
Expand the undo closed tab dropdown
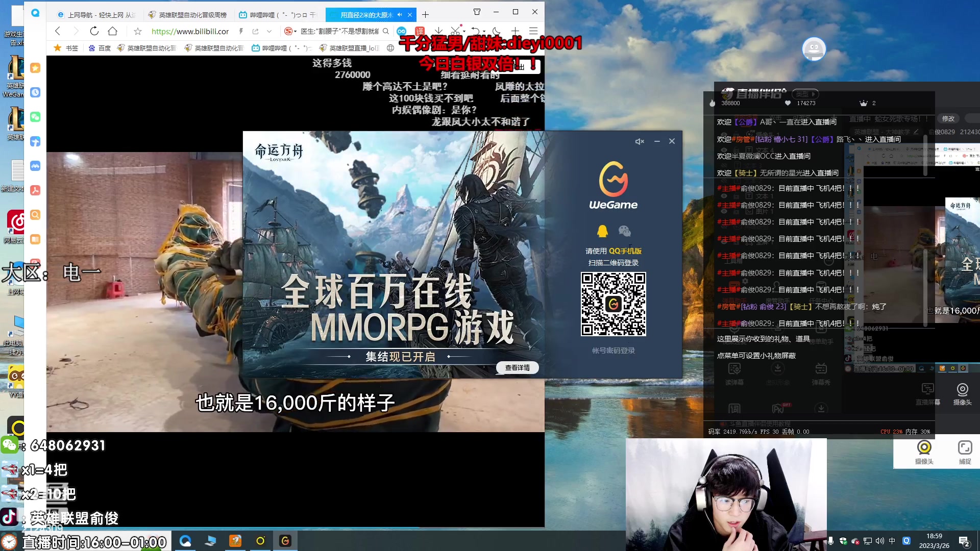pyautogui.click(x=484, y=31)
